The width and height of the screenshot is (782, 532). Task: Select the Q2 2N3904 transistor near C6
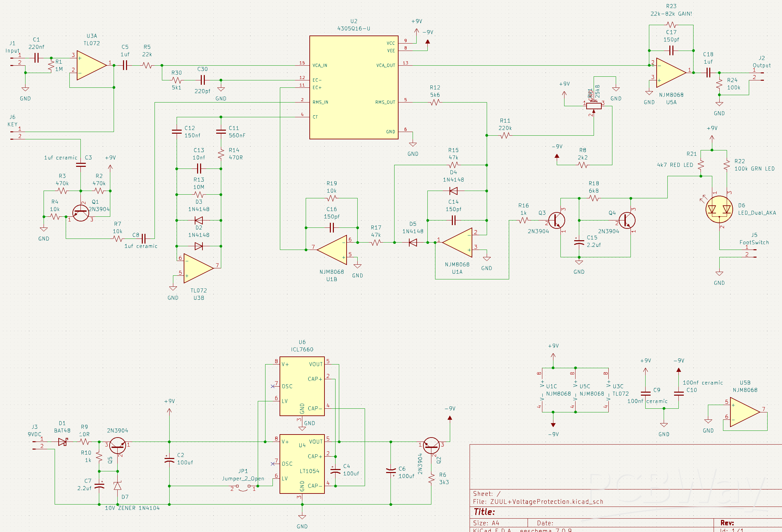(x=431, y=446)
